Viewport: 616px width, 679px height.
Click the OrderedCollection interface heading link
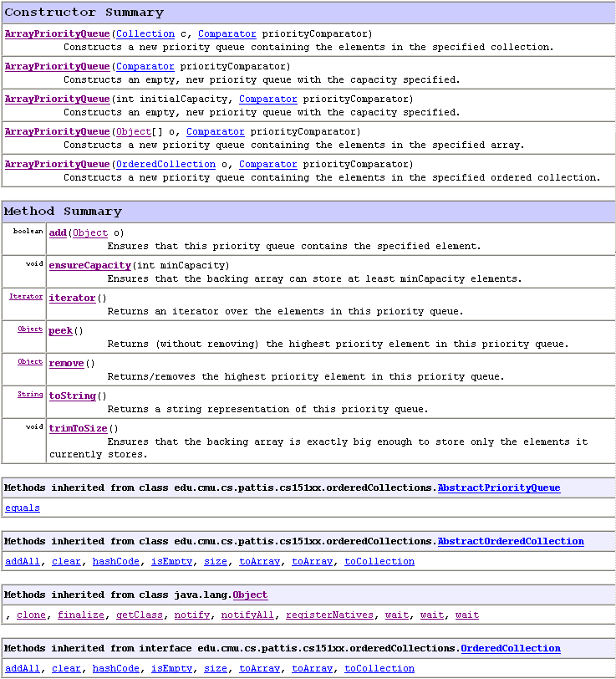pyautogui.click(x=510, y=648)
